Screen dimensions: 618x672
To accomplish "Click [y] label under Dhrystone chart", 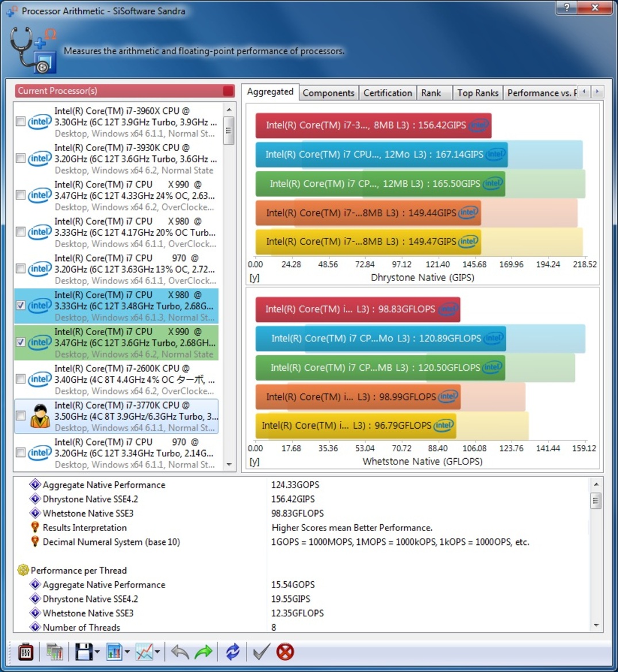I will (254, 278).
